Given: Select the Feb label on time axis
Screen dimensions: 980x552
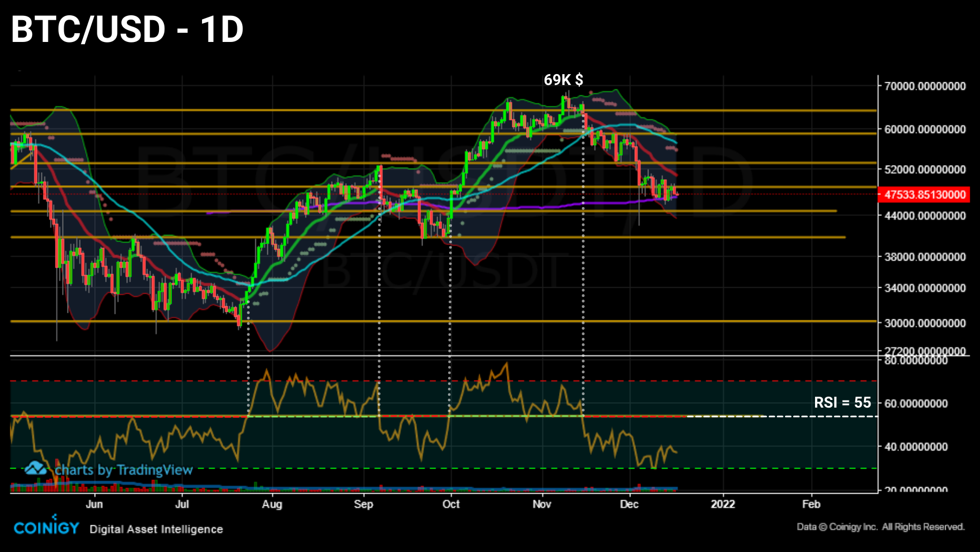Looking at the screenshot, I should 811,505.
